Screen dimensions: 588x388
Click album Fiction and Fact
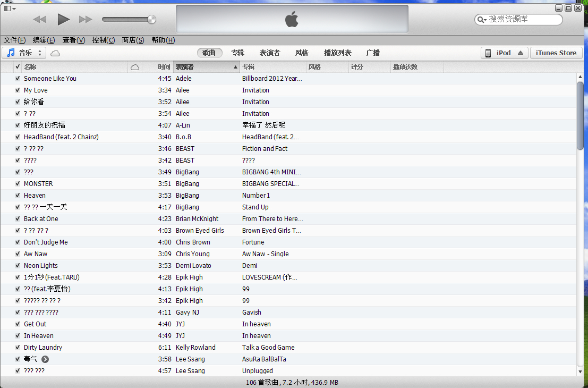point(265,149)
